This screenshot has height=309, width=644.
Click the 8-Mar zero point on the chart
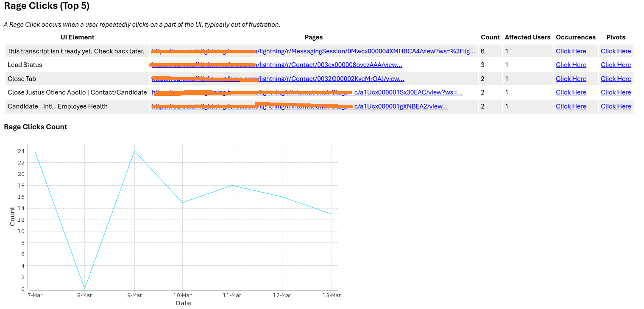pyautogui.click(x=85, y=288)
